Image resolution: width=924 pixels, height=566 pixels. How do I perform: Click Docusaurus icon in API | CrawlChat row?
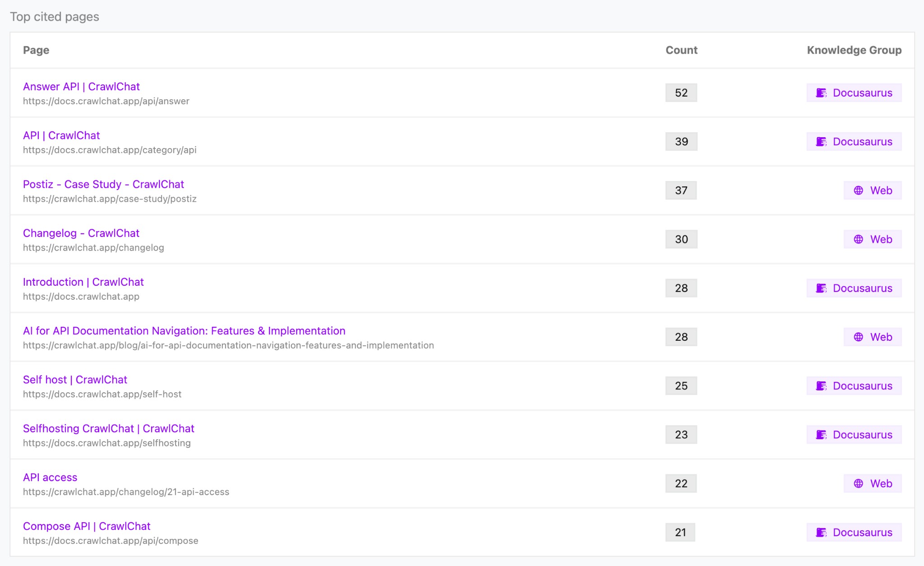click(821, 142)
